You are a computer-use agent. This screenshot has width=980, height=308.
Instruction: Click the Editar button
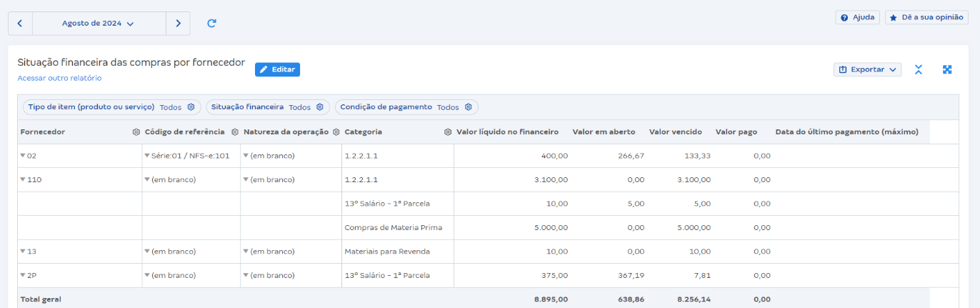tap(277, 69)
